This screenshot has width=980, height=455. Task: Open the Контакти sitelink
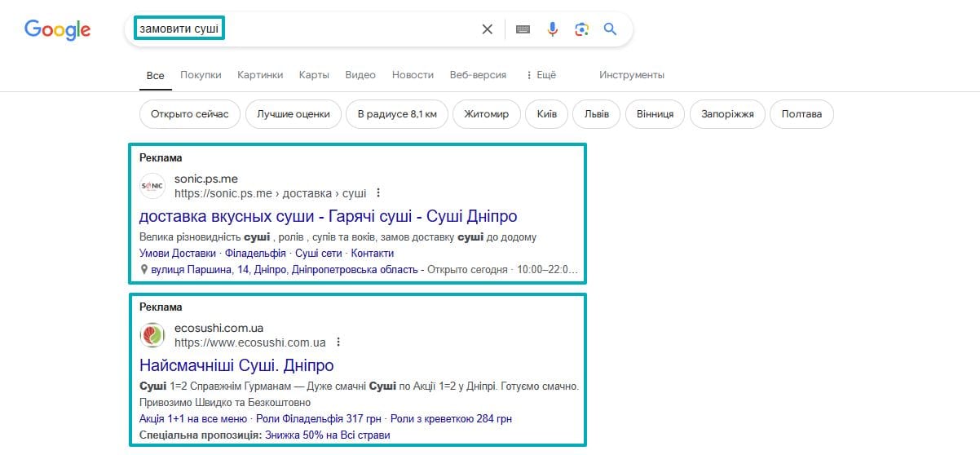coord(372,253)
